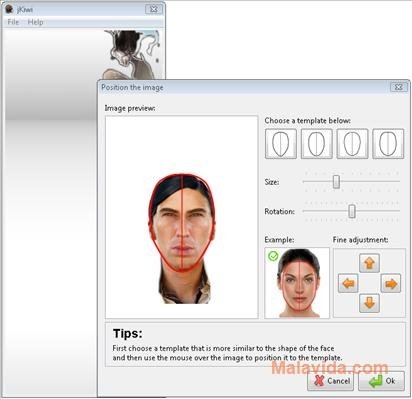Viewport: 412px width, 399px height.
Task: Nudge the image up with the arrow
Action: 369,263
